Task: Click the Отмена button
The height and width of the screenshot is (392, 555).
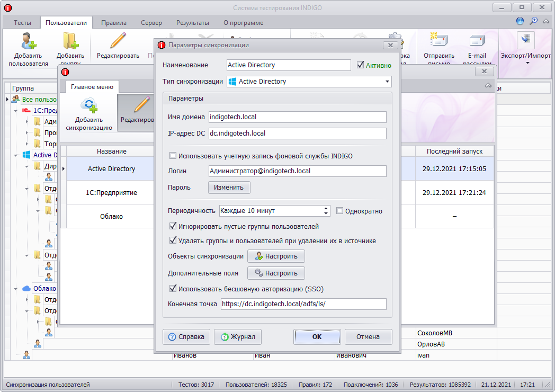Action: 368,337
